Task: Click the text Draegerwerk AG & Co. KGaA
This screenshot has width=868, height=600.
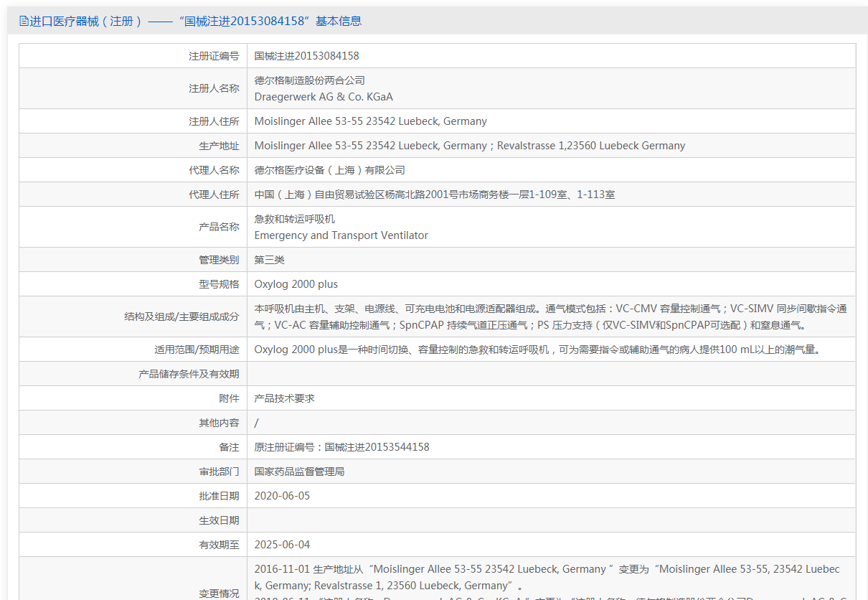Action: click(x=324, y=97)
